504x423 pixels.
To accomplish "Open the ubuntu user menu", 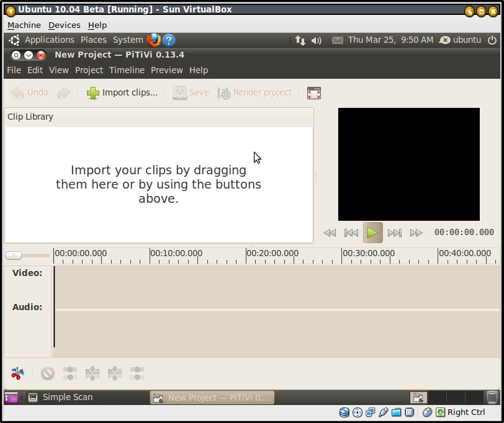I will click(x=461, y=40).
